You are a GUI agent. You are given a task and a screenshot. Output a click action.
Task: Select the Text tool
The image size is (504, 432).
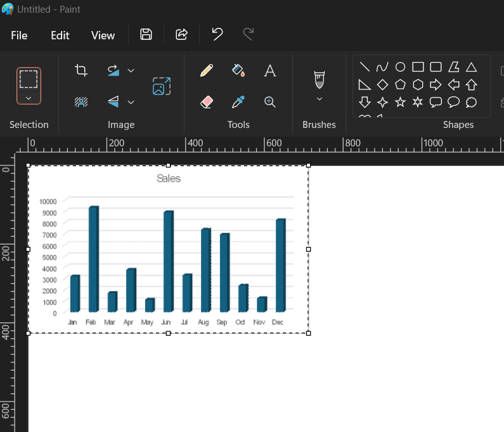pos(270,71)
